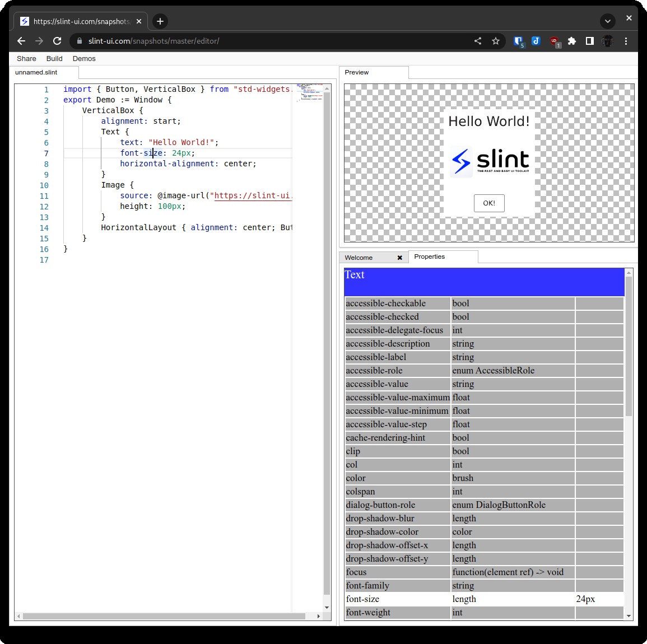Image resolution: width=647 pixels, height=644 pixels.
Task: Click the share page icon in address bar
Action: [478, 41]
